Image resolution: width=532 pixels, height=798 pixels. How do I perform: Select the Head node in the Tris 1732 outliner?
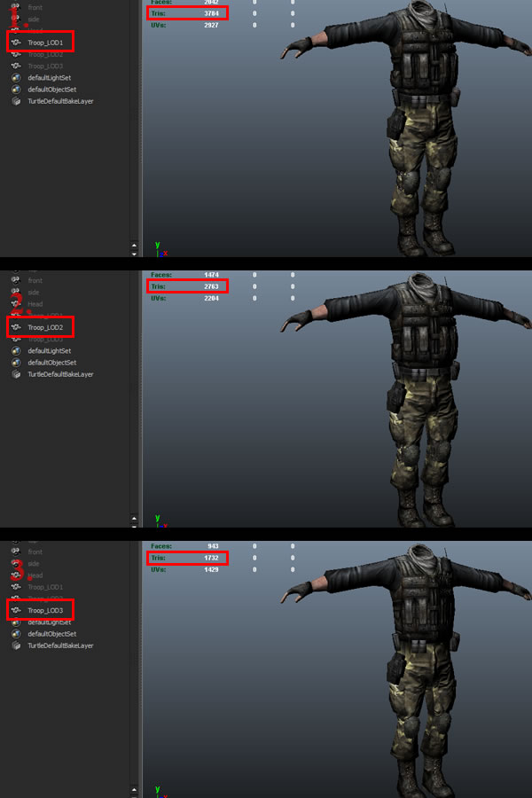35,575
